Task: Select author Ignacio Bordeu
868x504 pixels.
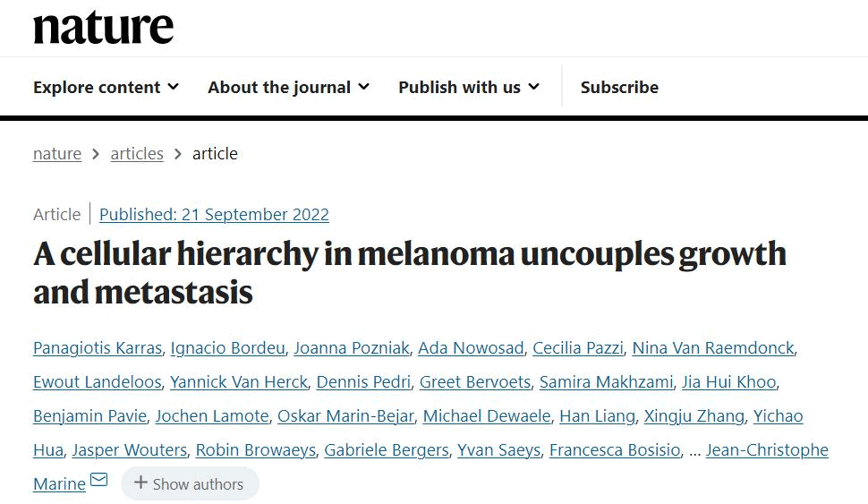Action: tap(228, 347)
